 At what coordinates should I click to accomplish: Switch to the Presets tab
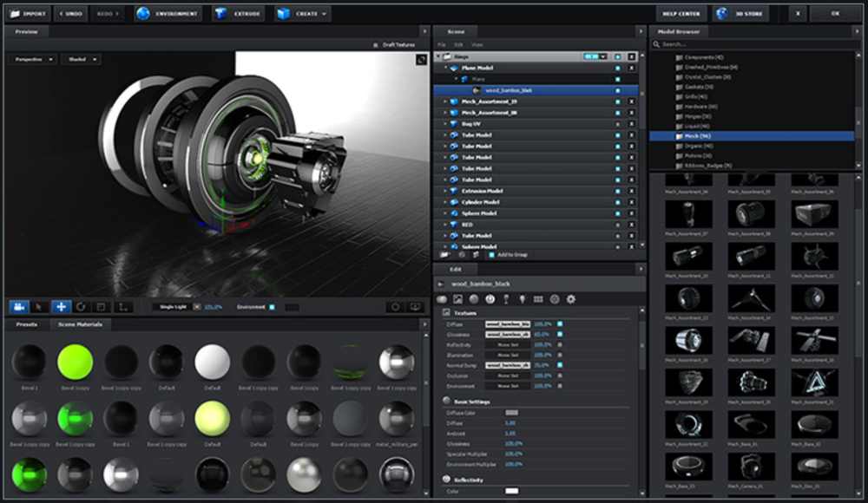[27, 324]
